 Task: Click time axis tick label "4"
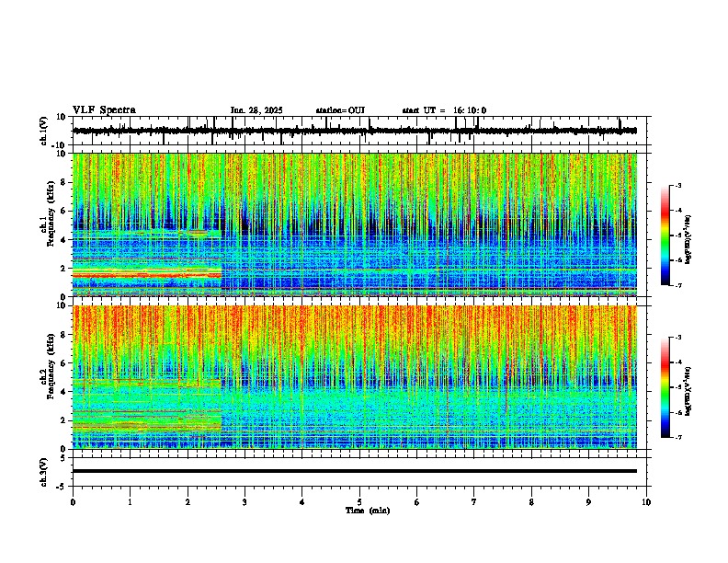click(x=302, y=502)
